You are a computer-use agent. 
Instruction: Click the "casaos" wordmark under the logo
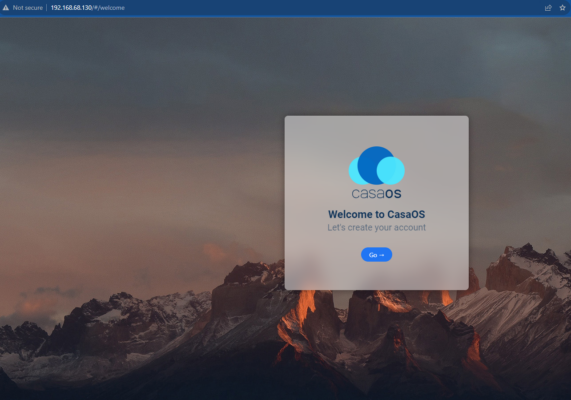point(377,193)
